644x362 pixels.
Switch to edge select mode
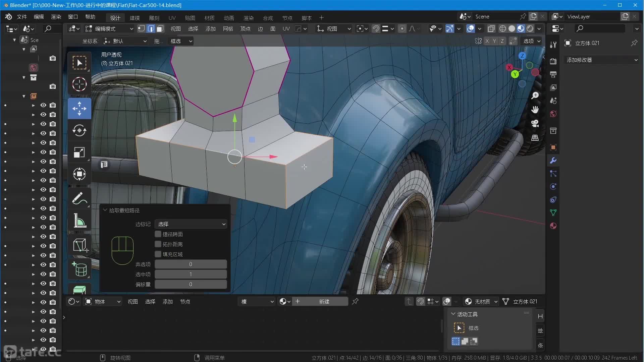point(151,29)
